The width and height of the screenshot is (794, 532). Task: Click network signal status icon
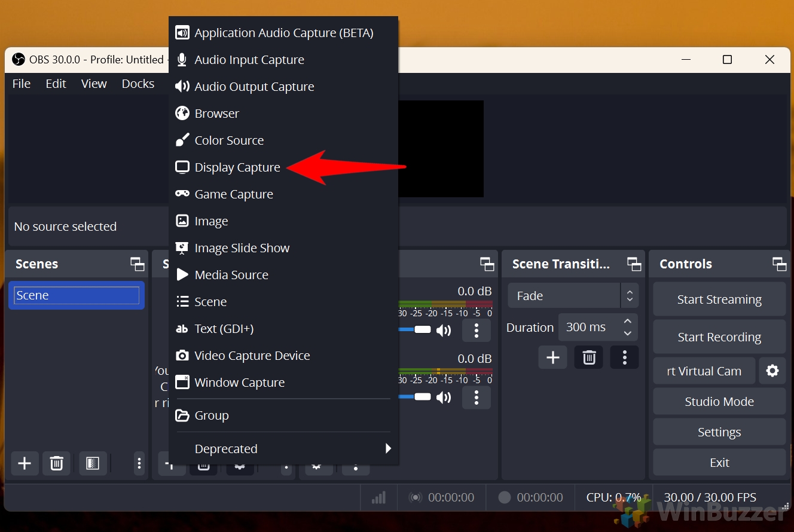(x=378, y=497)
